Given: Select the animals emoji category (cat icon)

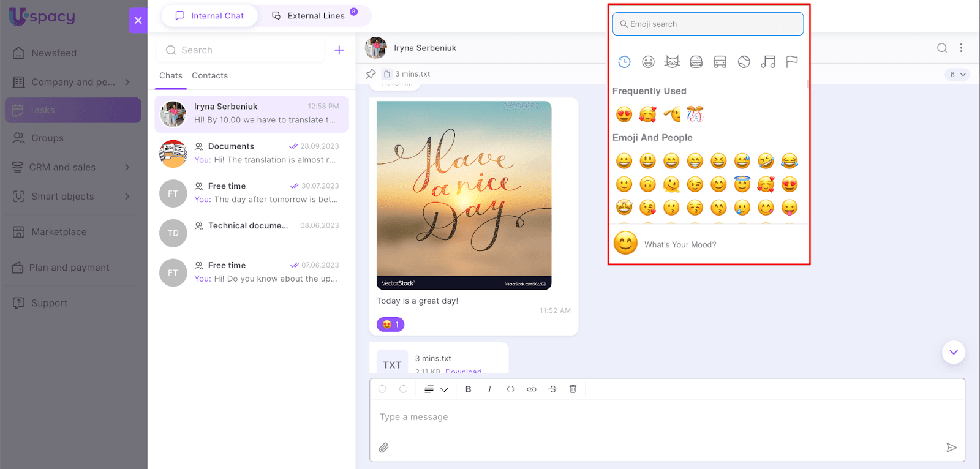Looking at the screenshot, I should [x=672, y=62].
